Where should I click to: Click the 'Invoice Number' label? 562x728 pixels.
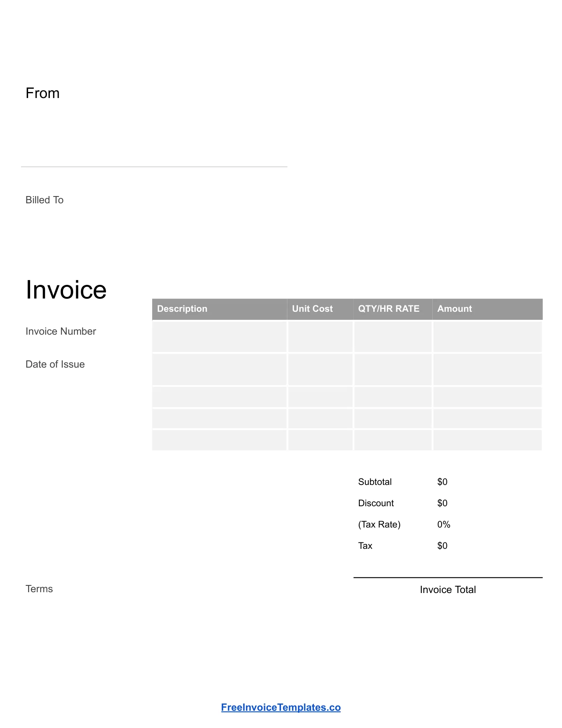click(x=61, y=331)
